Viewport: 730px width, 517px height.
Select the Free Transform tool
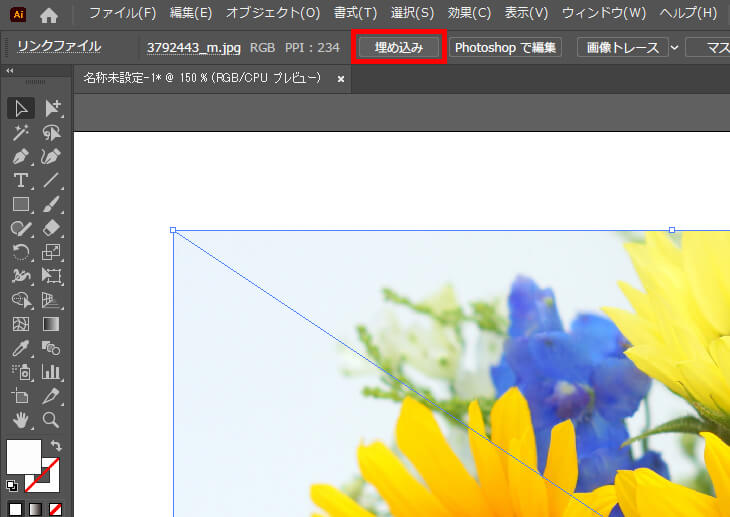tap(52, 276)
